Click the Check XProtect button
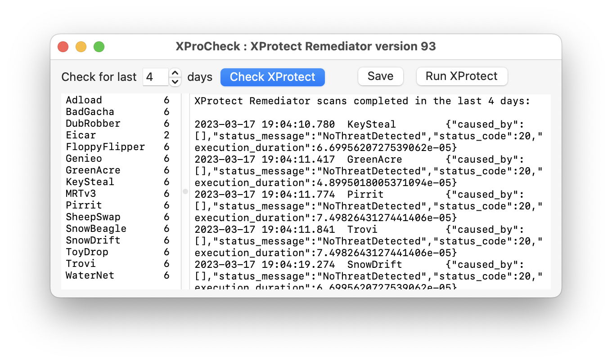The height and width of the screenshot is (364, 612). [272, 77]
